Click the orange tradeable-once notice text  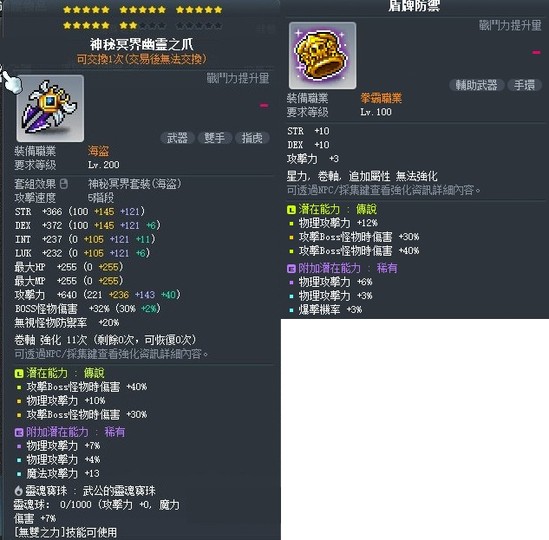[141, 59]
